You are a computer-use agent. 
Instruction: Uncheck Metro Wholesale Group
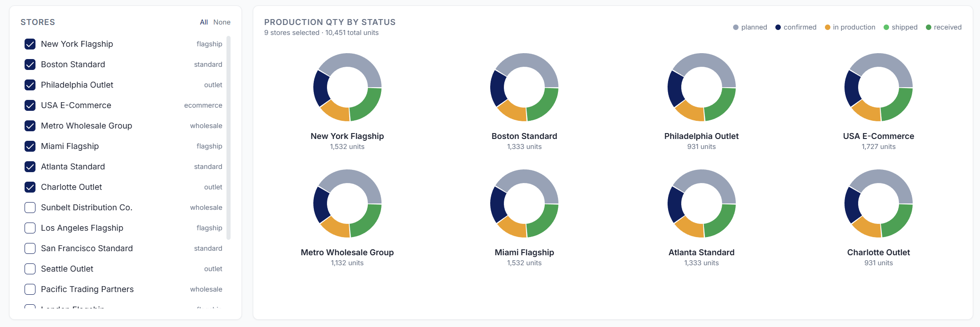pyautogui.click(x=30, y=126)
